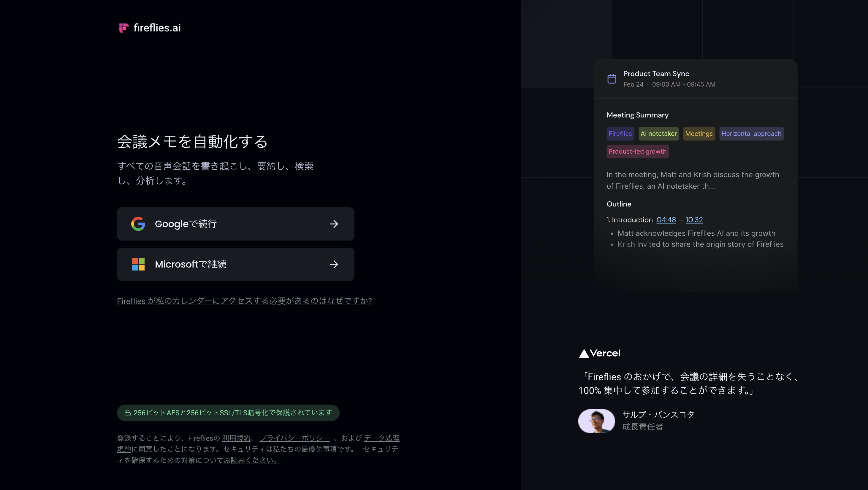The width and height of the screenshot is (868, 490).
Task: Select the 'Product-led growth' tag
Action: 638,152
